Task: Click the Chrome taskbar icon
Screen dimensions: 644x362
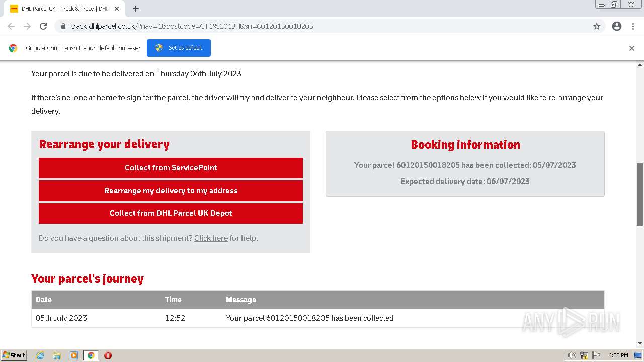Action: click(x=91, y=355)
